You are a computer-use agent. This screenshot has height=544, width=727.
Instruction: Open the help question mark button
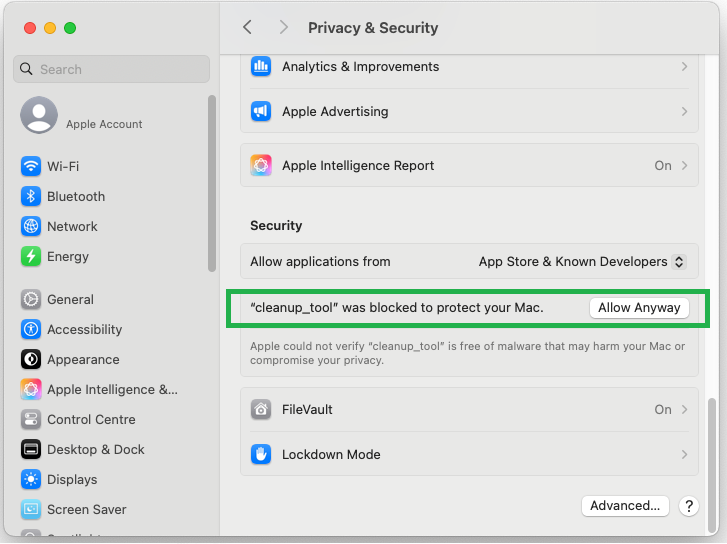(689, 506)
